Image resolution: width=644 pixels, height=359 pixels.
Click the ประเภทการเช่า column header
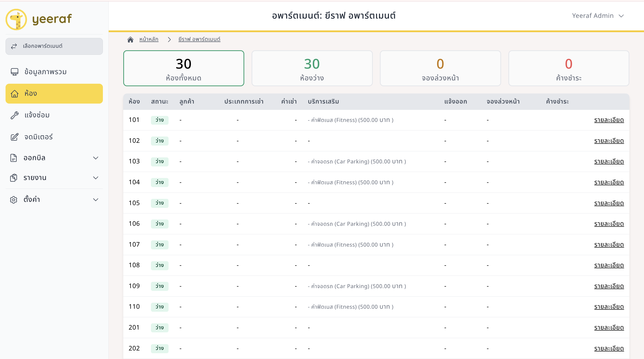pos(244,102)
